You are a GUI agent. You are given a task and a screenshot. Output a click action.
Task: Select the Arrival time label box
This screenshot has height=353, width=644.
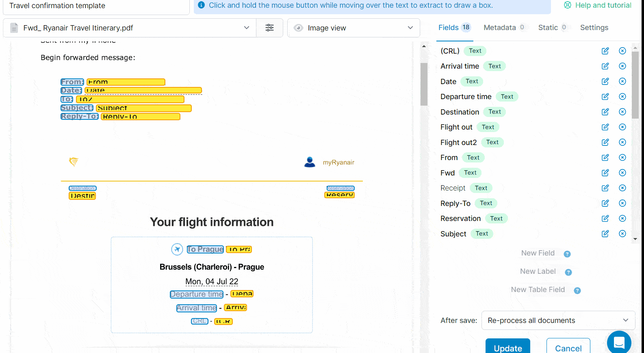[197, 308]
